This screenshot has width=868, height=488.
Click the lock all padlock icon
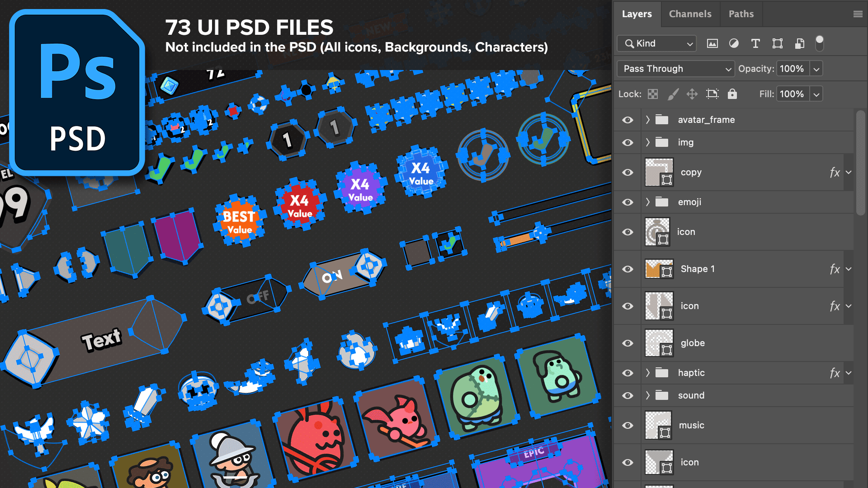(732, 94)
